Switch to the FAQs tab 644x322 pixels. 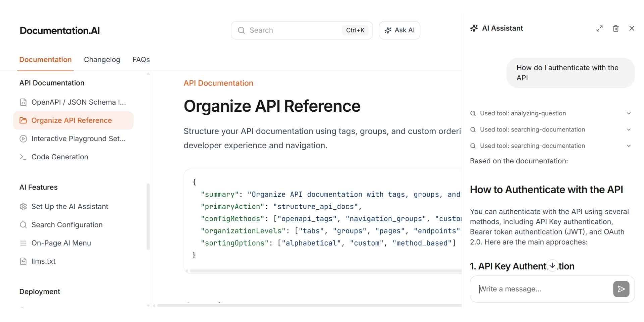[x=141, y=60]
